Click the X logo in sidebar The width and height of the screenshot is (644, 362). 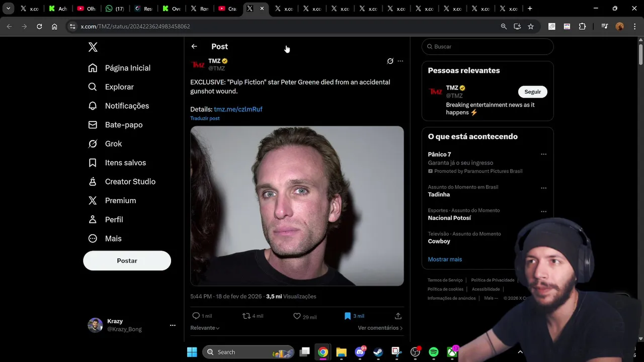(93, 47)
